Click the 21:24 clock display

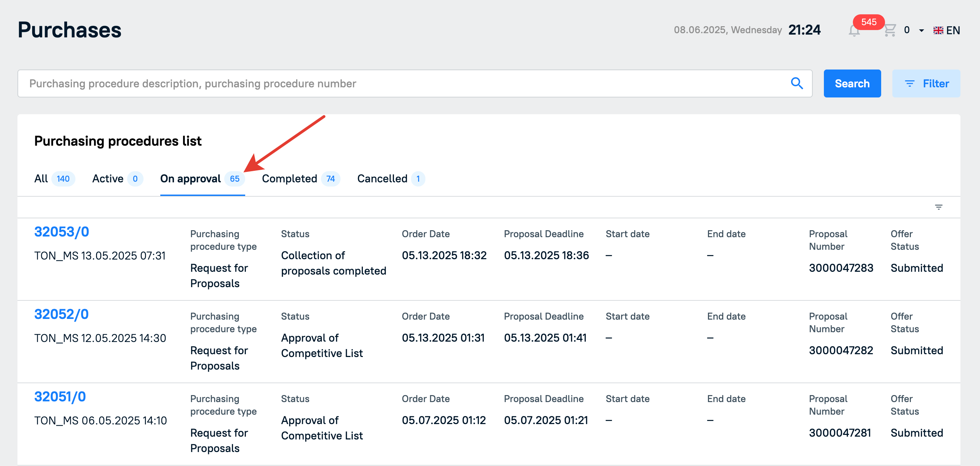804,30
